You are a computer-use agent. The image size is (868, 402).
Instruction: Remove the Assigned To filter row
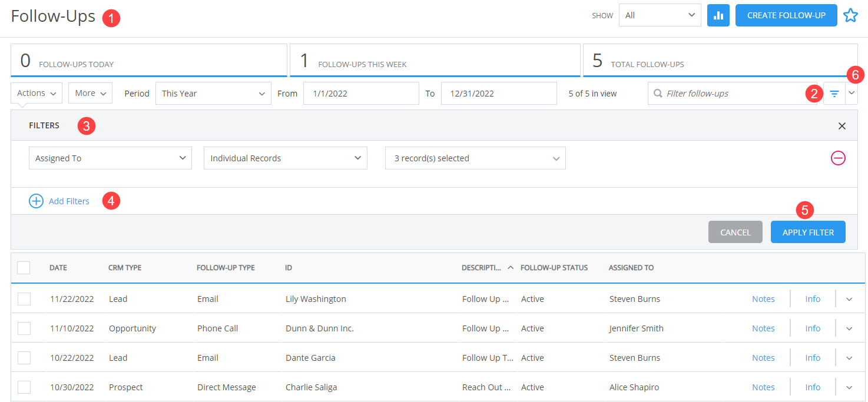838,158
